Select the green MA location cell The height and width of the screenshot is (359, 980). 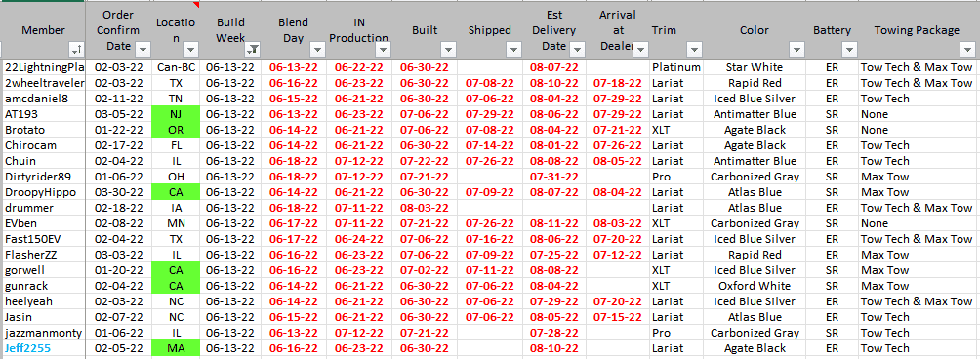coord(176,348)
